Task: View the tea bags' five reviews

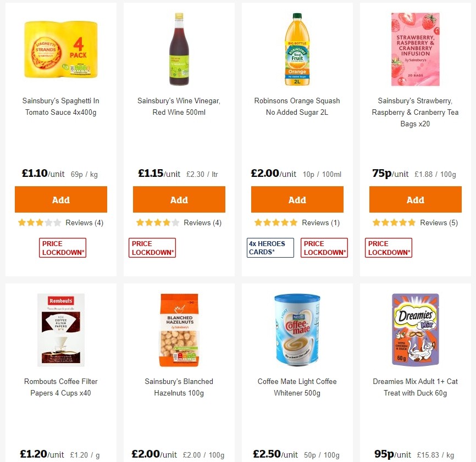Action: pyautogui.click(x=439, y=222)
